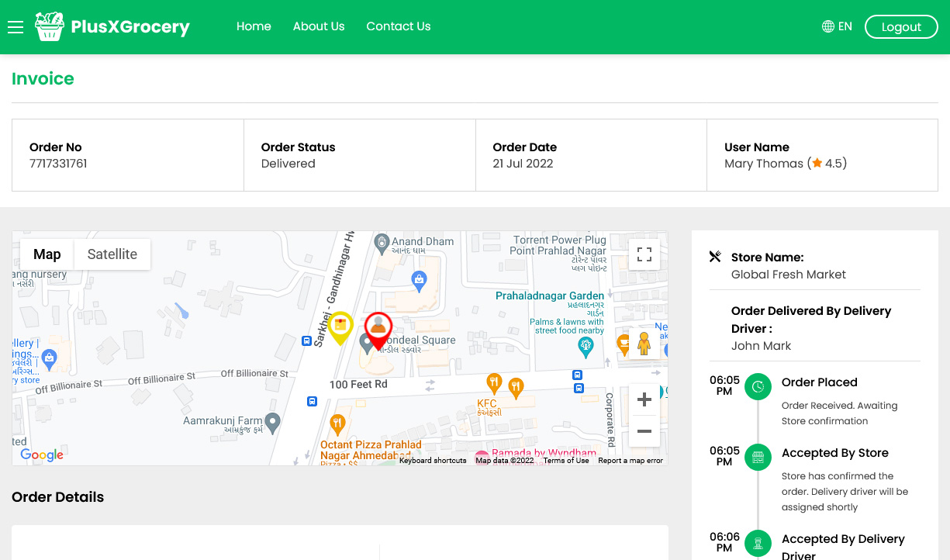The width and height of the screenshot is (950, 560).
Task: Switch map to Satellite view
Action: [x=112, y=254]
